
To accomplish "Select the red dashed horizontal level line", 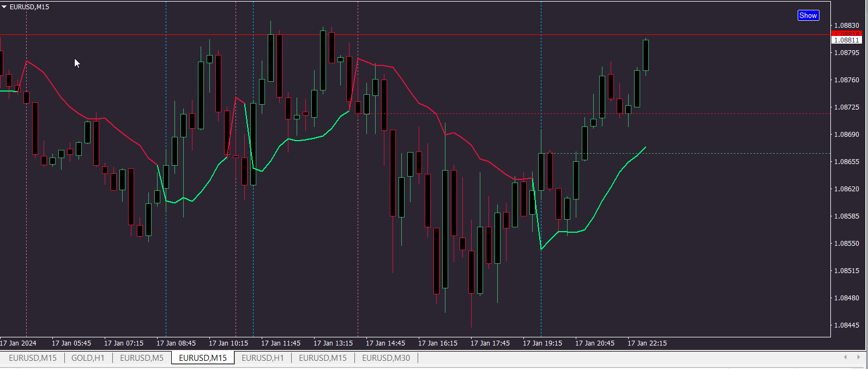I will pyautogui.click(x=600, y=114).
